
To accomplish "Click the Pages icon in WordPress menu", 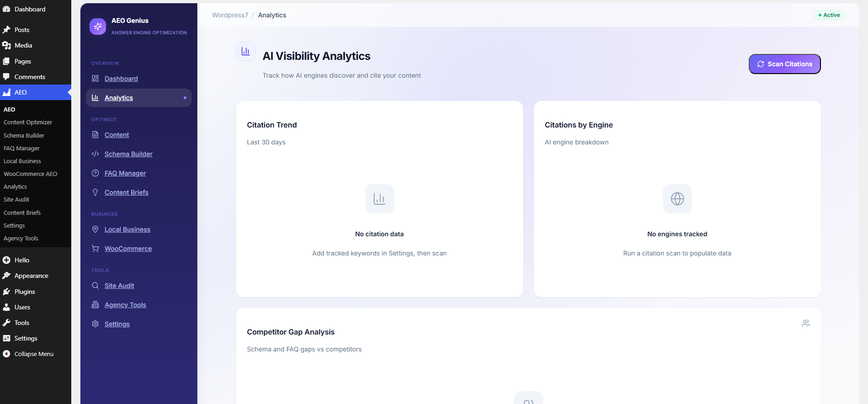I will coord(6,61).
